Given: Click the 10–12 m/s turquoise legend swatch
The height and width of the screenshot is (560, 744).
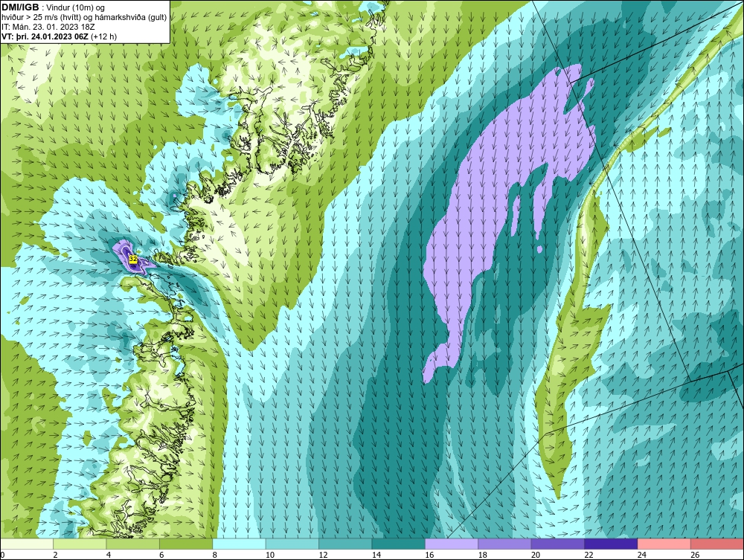Looking at the screenshot, I should [x=292, y=544].
